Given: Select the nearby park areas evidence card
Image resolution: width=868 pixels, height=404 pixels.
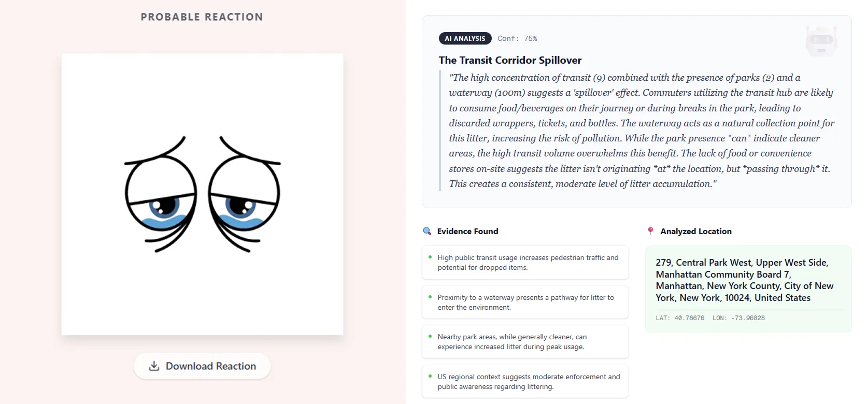Looking at the screenshot, I should coord(525,342).
